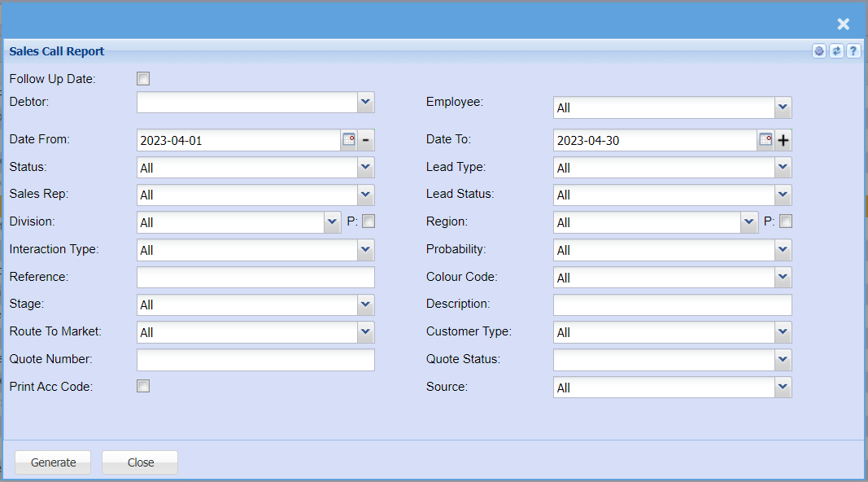Viewport: 868px width, 482px height.
Task: Click the Generate button
Action: pos(53,462)
